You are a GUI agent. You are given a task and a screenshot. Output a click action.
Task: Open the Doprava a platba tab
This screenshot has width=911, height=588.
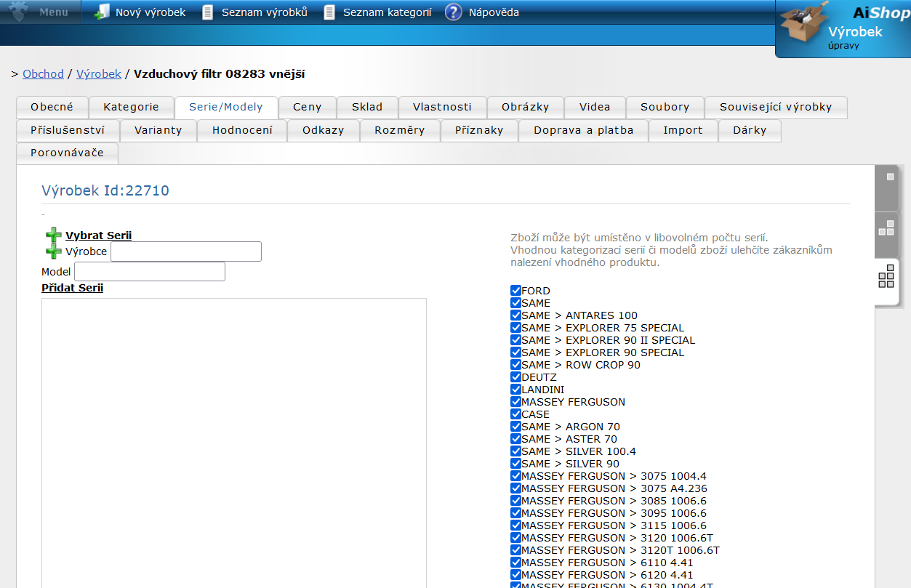pos(584,130)
